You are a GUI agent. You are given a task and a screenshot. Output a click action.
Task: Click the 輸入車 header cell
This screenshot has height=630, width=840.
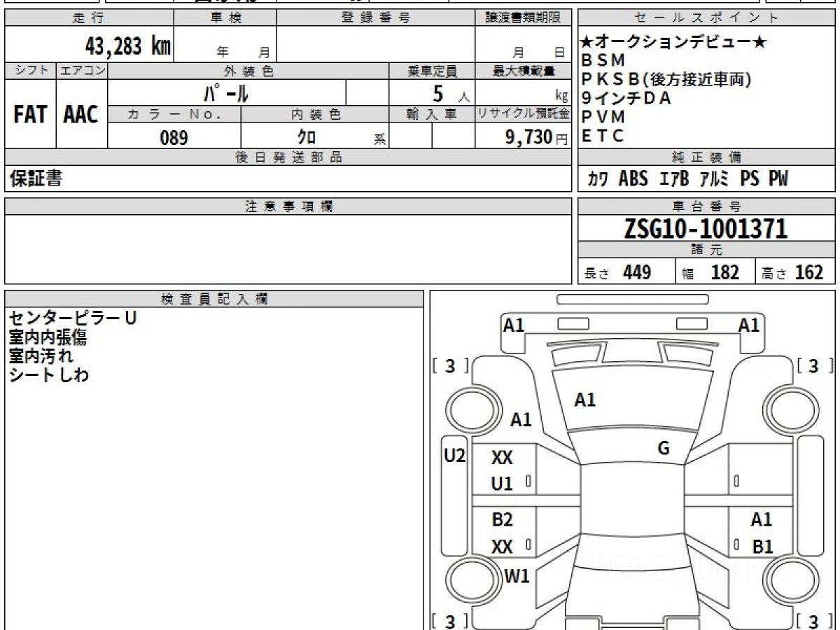click(x=432, y=114)
